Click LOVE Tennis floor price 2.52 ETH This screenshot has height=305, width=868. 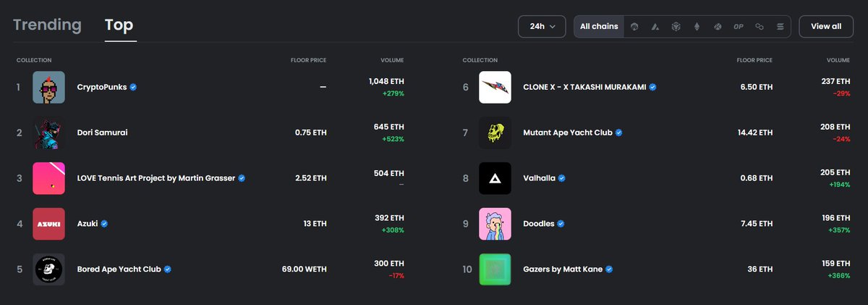311,178
